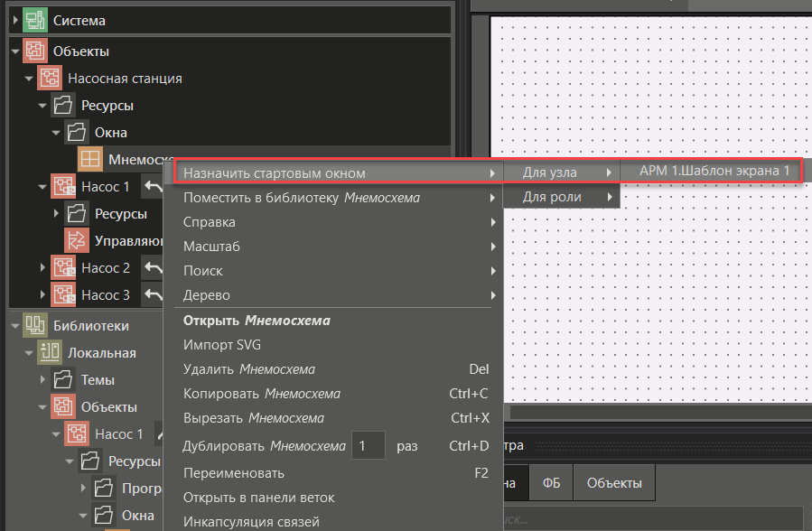This screenshot has width=812, height=531.
Task: Choose Удалить Мнемосхема option
Action: [x=248, y=369]
